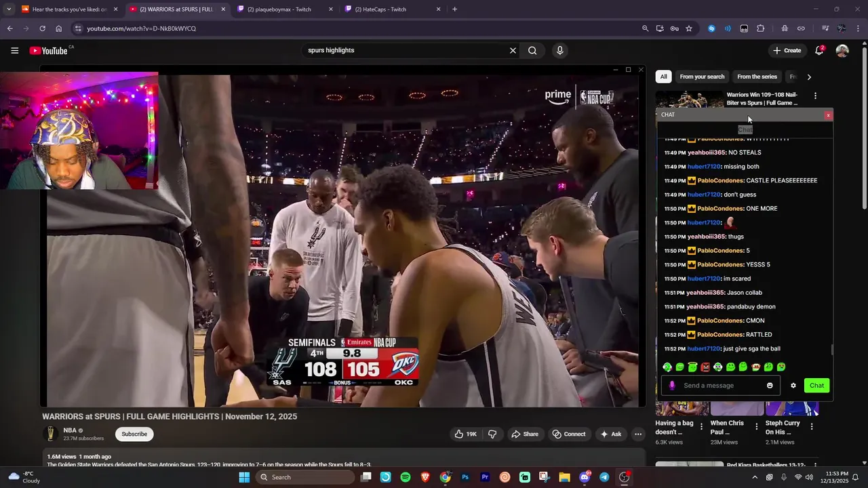Open Photoshop from the taskbar
This screenshot has height=488, width=868.
465,477
